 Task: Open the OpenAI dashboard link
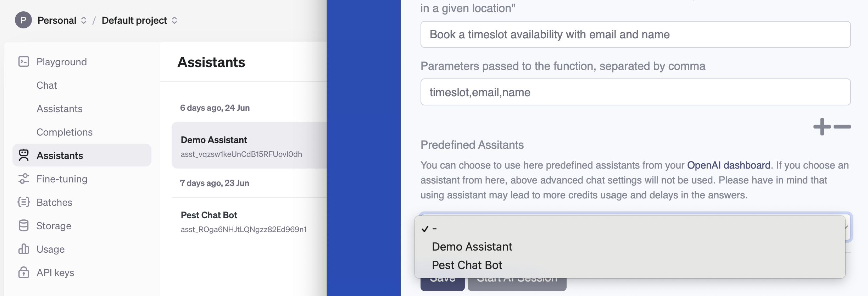pyautogui.click(x=728, y=165)
